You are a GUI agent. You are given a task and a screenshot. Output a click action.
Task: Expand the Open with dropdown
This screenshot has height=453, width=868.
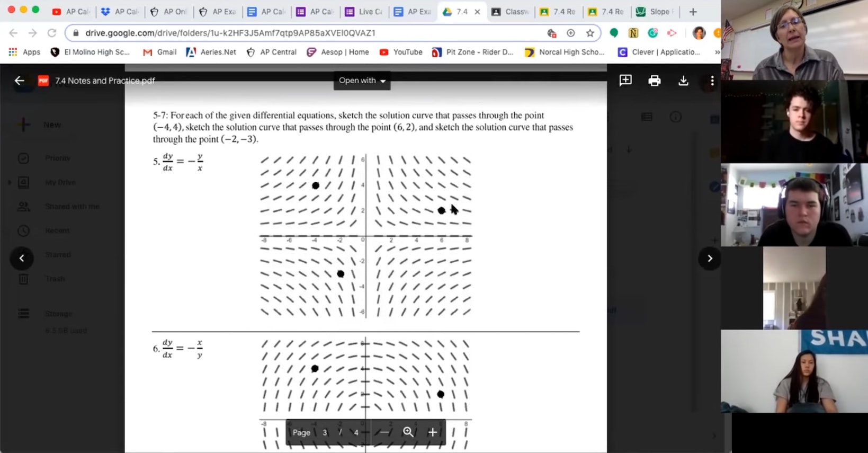click(x=362, y=81)
